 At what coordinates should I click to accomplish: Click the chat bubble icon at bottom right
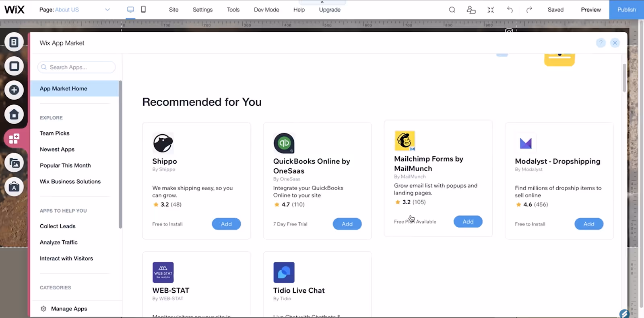[624, 313]
